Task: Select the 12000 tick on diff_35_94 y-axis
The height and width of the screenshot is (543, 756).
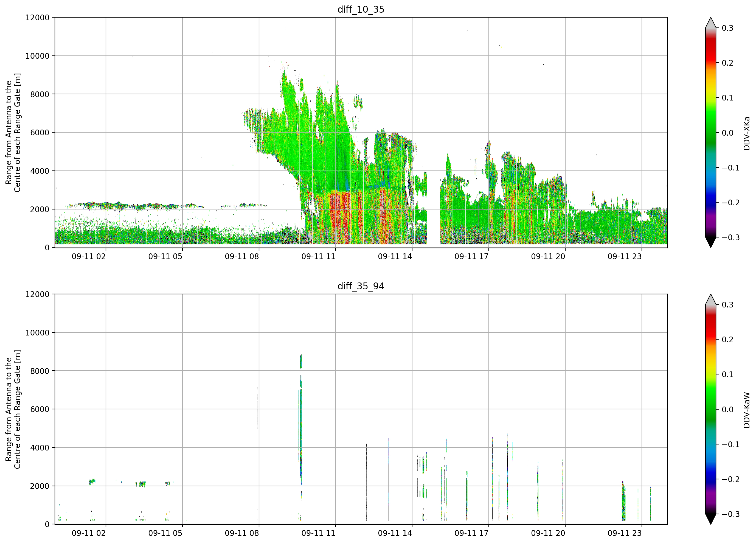Action: coord(37,294)
